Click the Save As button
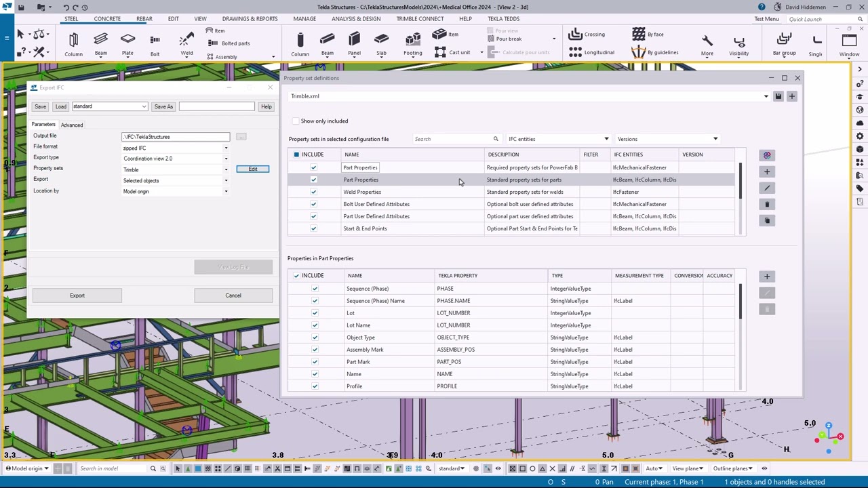868x488 pixels. [x=163, y=106]
